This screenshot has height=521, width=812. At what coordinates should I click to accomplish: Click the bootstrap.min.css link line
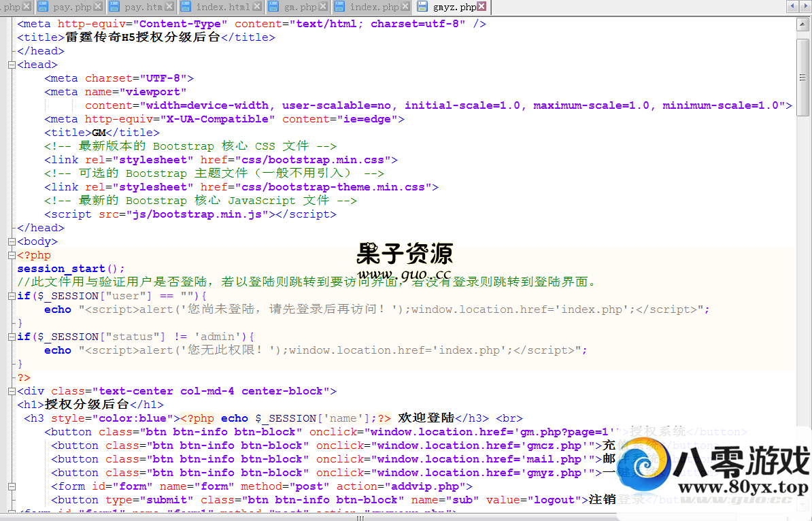tap(221, 160)
